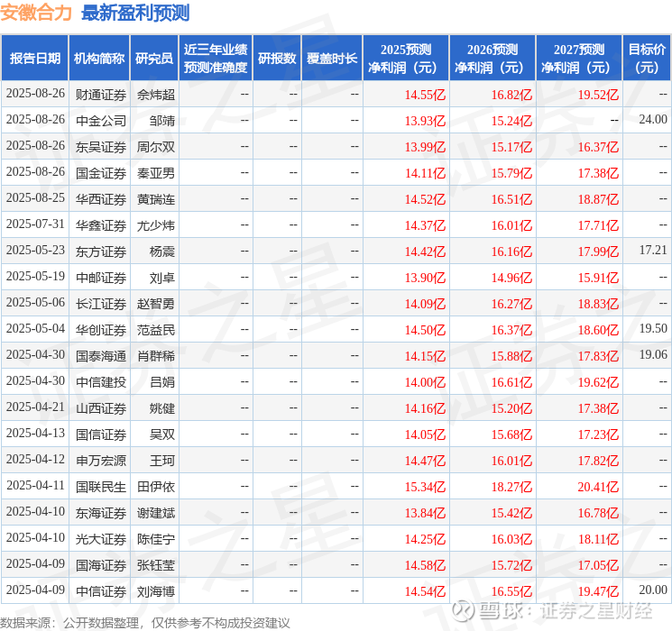
Task: Click target price 24.00
Action: pyautogui.click(x=653, y=120)
